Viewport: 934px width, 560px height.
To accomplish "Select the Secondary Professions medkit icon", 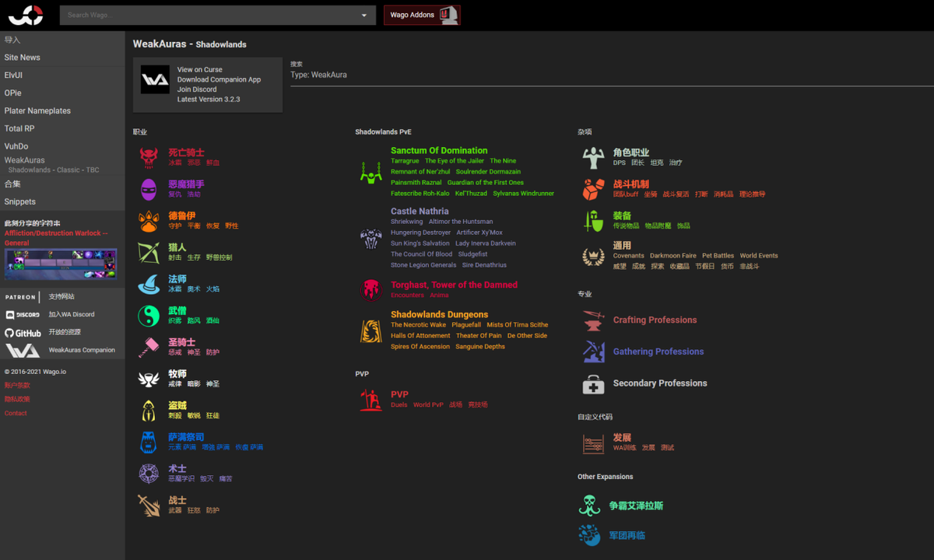I will [x=593, y=383].
